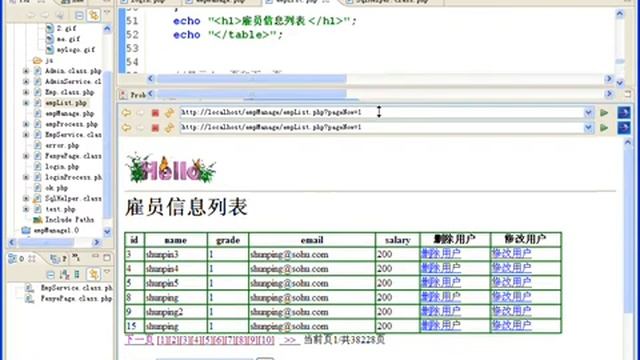The width and height of the screenshot is (640, 360).
Task: Click 修改用户 link for row id 15
Action: [511, 326]
